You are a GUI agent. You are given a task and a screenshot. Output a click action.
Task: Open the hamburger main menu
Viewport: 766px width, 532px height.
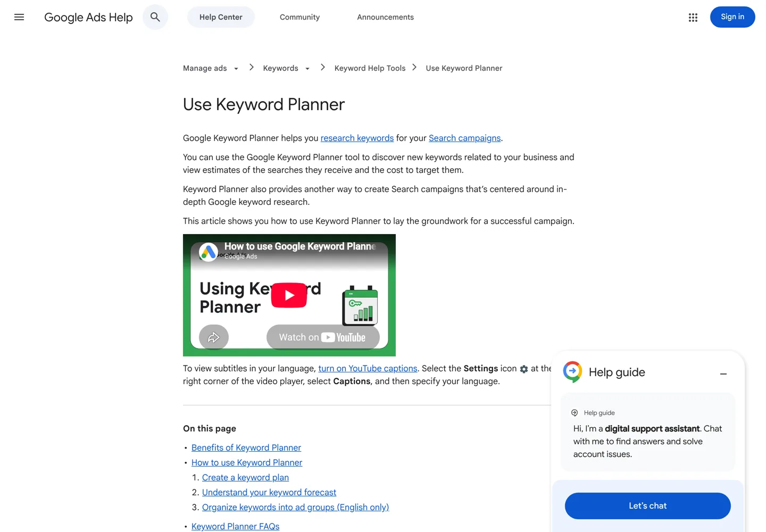pyautogui.click(x=19, y=17)
